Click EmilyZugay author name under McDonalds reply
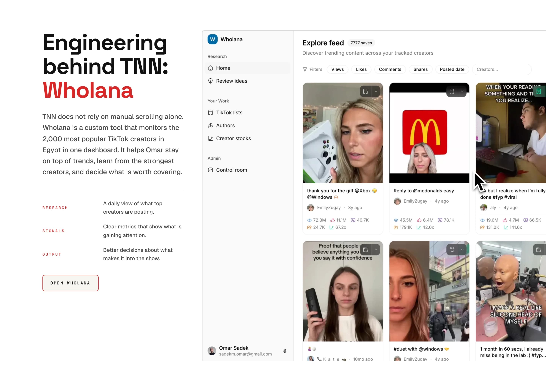546x392 pixels. coord(415,201)
